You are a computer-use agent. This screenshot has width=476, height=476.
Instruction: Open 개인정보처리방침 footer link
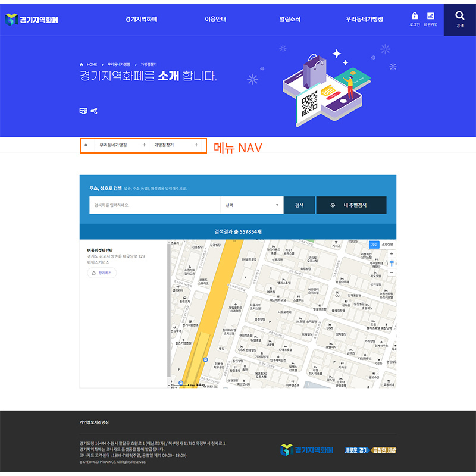[94, 422]
